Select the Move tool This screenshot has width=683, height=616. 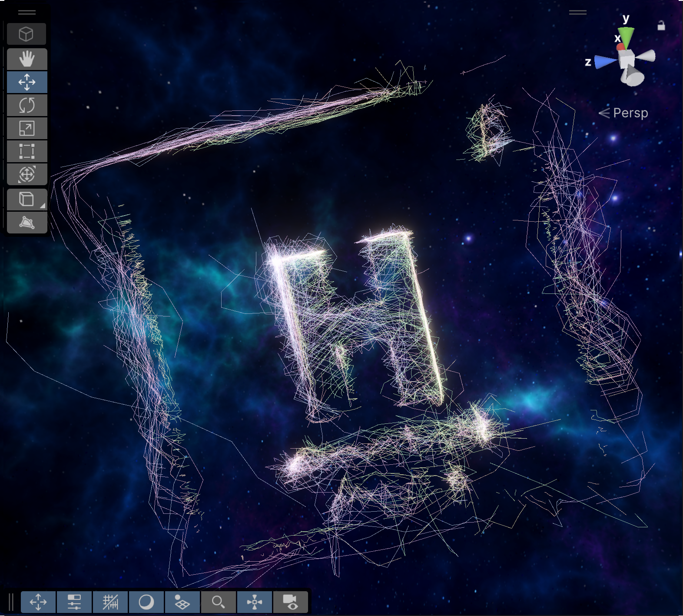[x=27, y=82]
